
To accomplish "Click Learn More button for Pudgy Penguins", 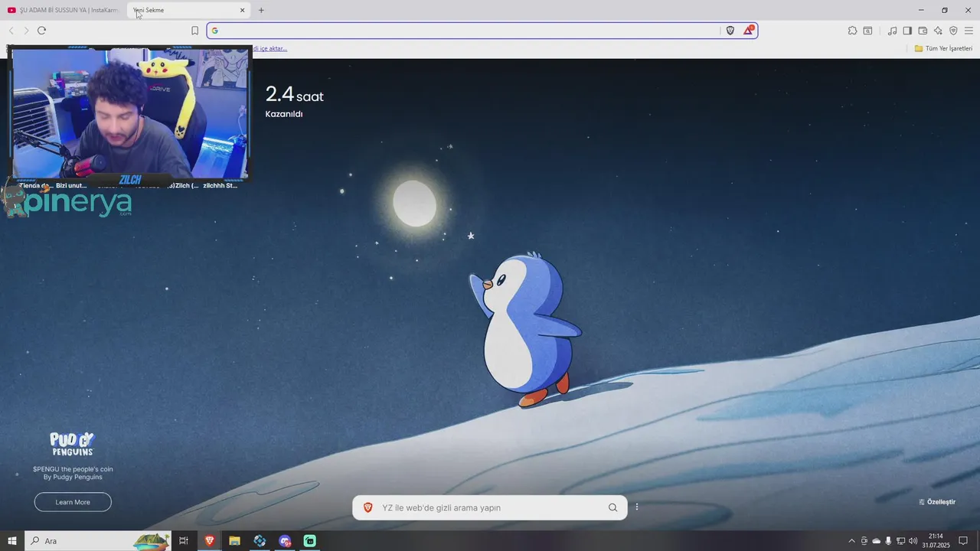I will (x=73, y=502).
